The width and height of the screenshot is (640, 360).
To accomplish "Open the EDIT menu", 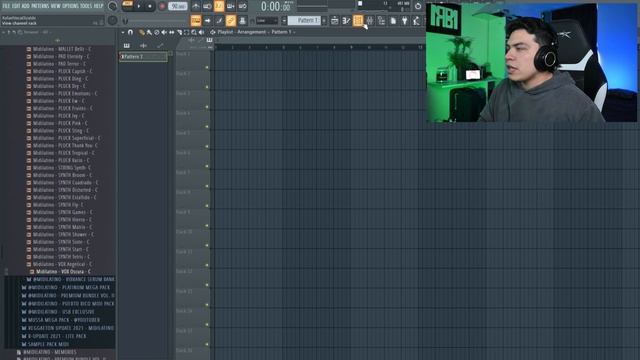I will (x=16, y=6).
